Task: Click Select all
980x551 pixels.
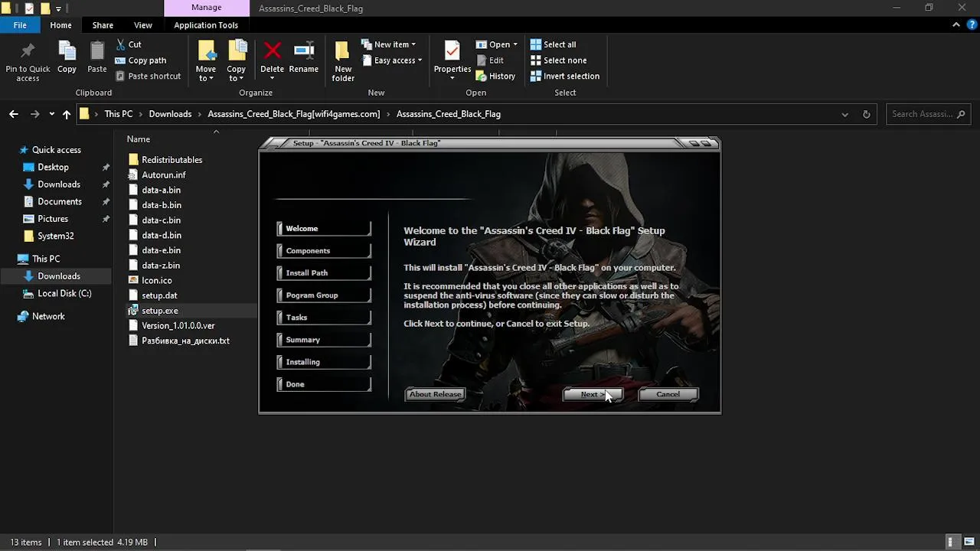Action: (x=553, y=44)
